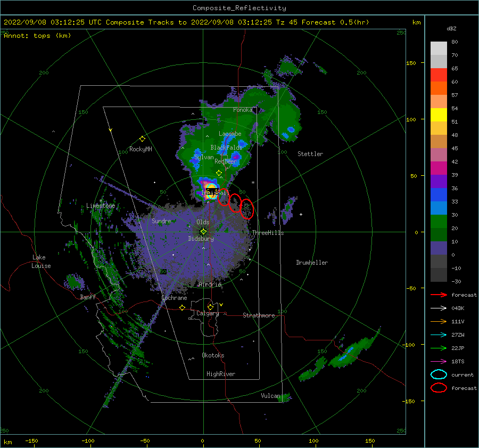Select the yellow diamond marker below RedDeer
Screen dimensions: 479x448
coord(219,173)
